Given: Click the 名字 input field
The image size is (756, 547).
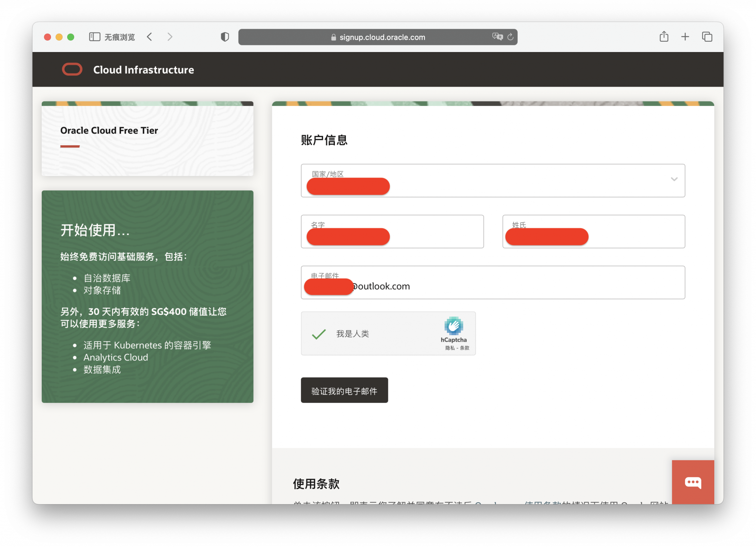Looking at the screenshot, I should 392,232.
